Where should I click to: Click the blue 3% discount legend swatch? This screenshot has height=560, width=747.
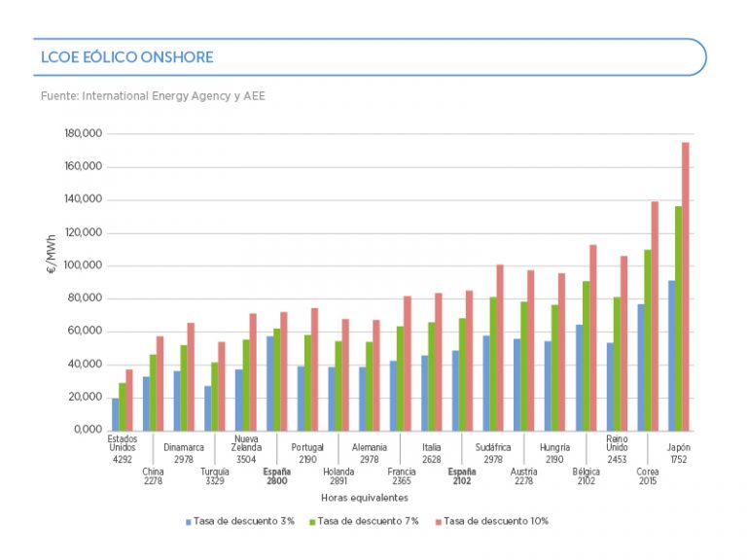pyautogui.click(x=189, y=522)
